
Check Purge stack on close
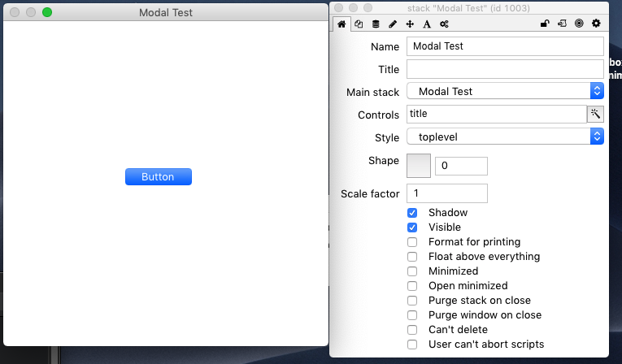click(x=412, y=301)
